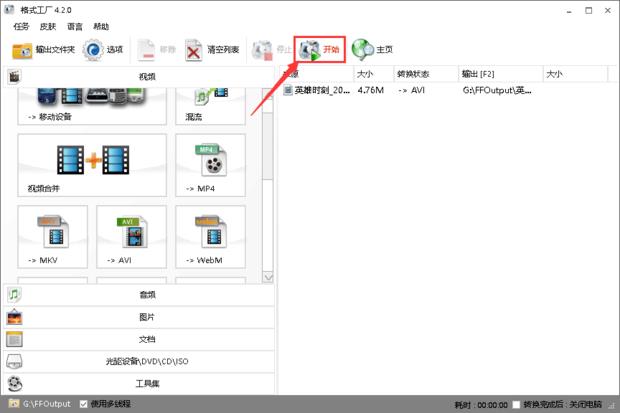Open 选项 (Options) settings
Viewport: 620px width, 413px height.
(x=104, y=49)
